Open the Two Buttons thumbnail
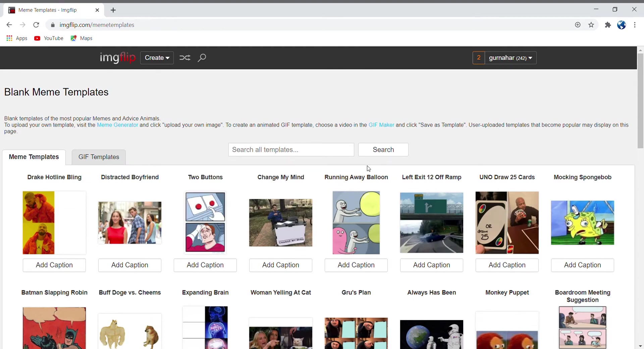This screenshot has width=644, height=349. [x=205, y=223]
